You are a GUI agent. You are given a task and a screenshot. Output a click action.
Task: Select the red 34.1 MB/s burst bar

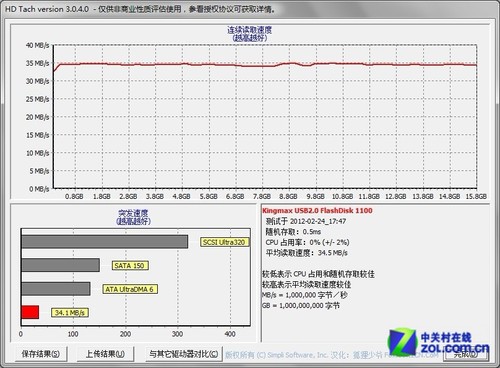click(x=30, y=312)
